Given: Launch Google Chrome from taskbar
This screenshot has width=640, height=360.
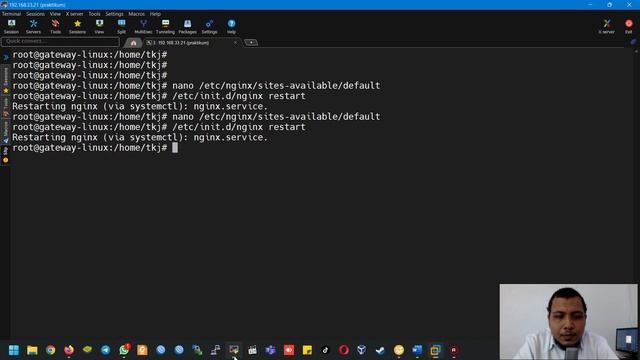Looking at the screenshot, I should pos(51,350).
